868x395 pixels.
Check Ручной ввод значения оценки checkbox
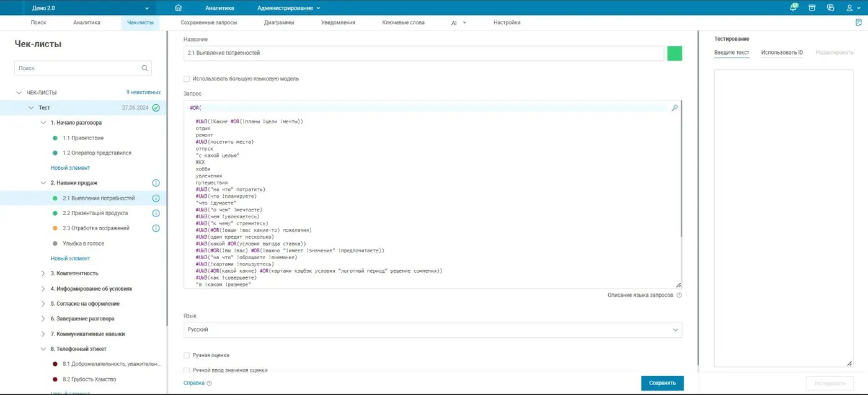(187, 370)
